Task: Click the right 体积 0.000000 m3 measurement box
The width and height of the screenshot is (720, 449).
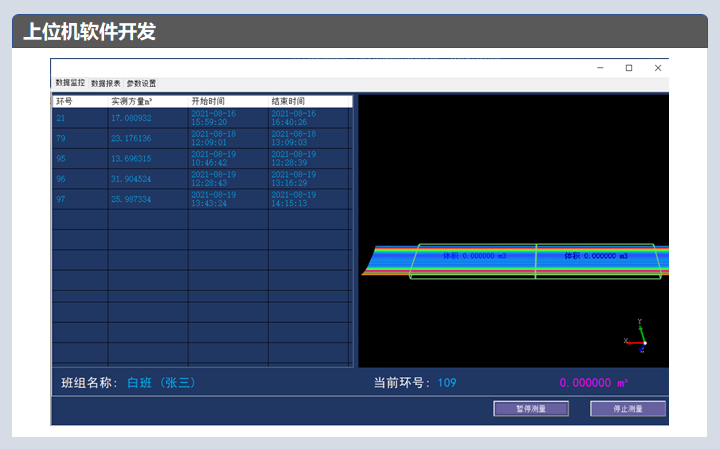Action: [x=598, y=261]
